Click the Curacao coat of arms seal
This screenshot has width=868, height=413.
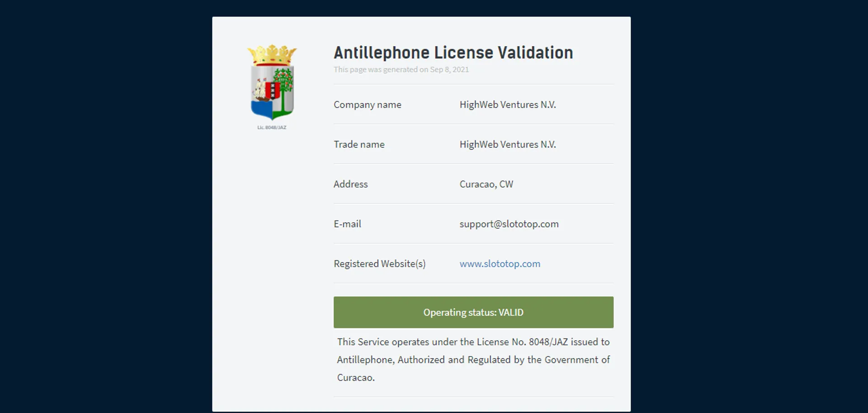272,82
